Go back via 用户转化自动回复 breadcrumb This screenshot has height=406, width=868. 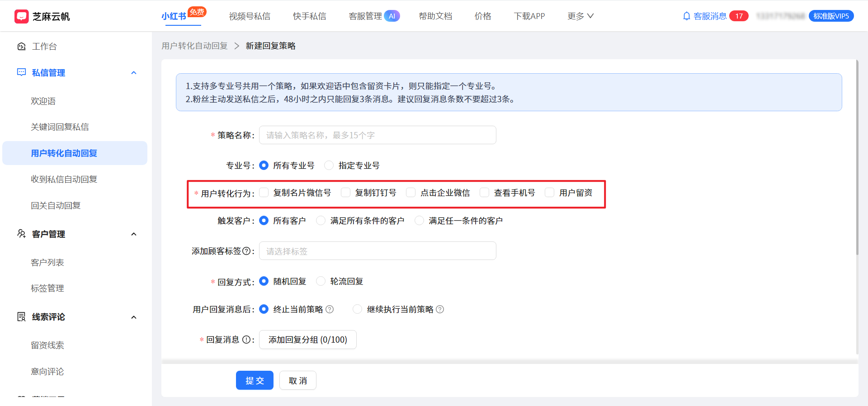[x=195, y=46]
